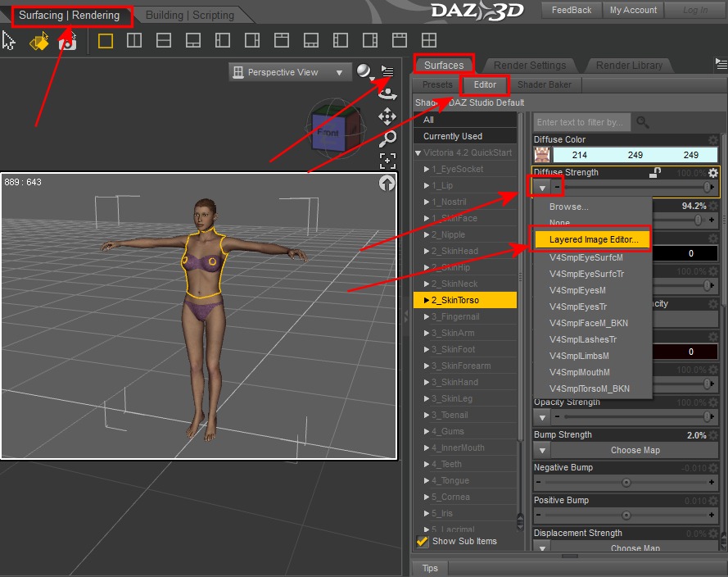The width and height of the screenshot is (728, 577).
Task: Expand the 5_Cornea surface item
Action: coord(426,497)
